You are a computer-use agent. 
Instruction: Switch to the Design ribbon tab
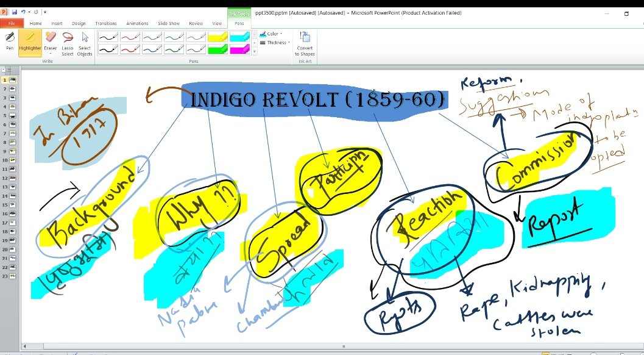pos(79,23)
